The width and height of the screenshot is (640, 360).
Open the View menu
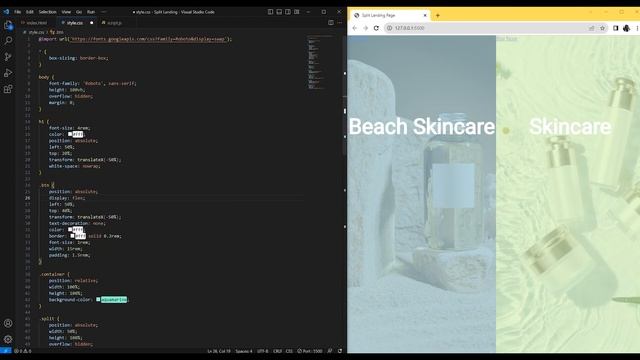[66, 12]
